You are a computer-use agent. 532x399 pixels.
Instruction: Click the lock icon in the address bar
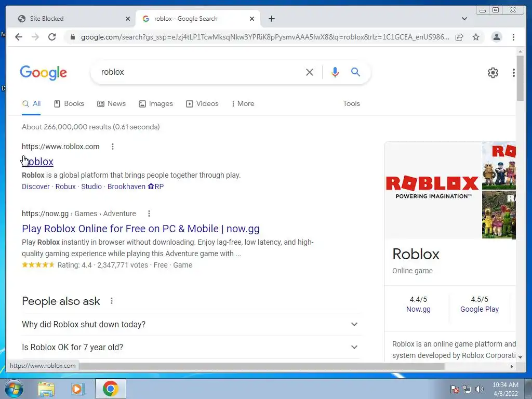(72, 37)
